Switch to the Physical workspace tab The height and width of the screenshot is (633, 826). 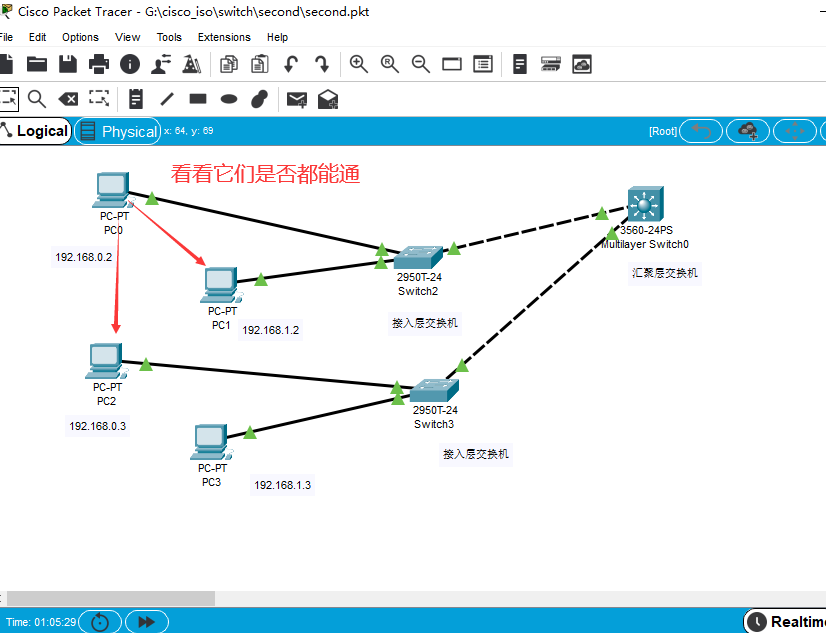[x=118, y=131]
